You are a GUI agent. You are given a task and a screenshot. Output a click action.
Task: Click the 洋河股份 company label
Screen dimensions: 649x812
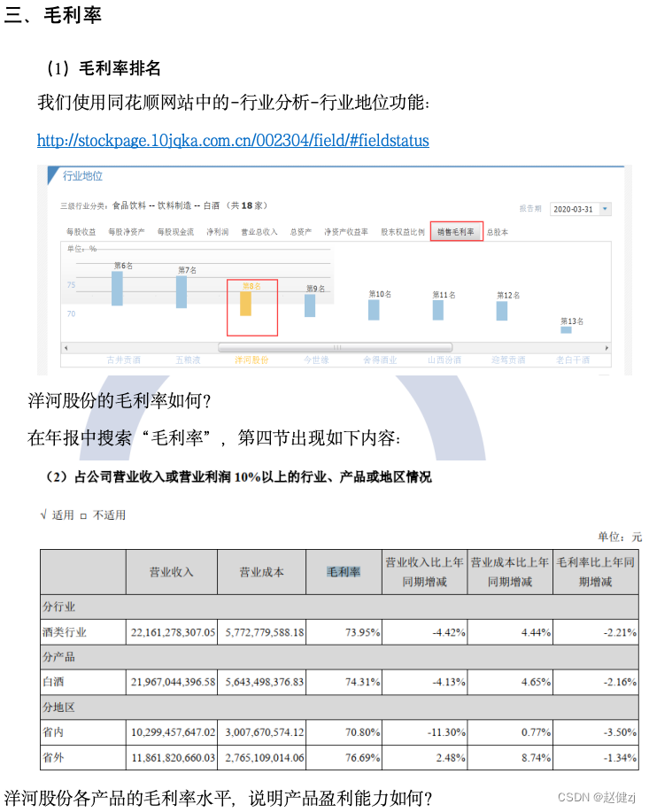(x=251, y=360)
